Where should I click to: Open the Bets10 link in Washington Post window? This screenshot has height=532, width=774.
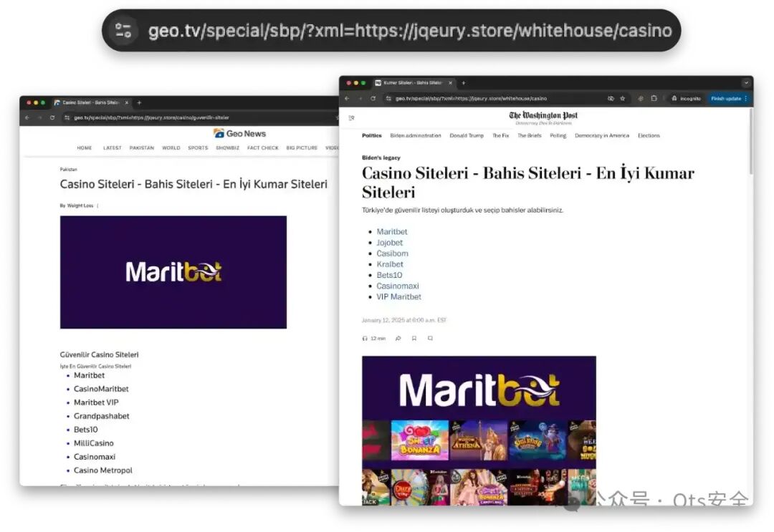[x=389, y=275]
